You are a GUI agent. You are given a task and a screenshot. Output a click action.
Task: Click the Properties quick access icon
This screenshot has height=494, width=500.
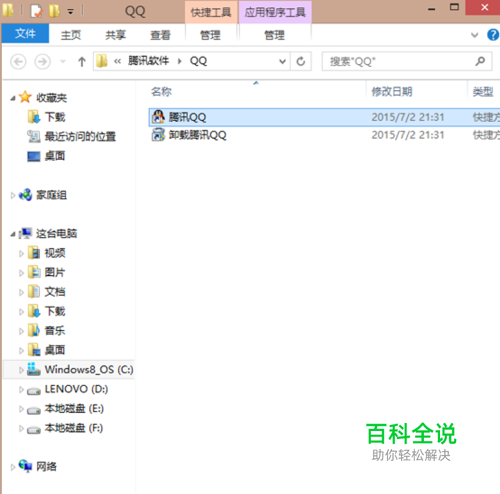36,11
